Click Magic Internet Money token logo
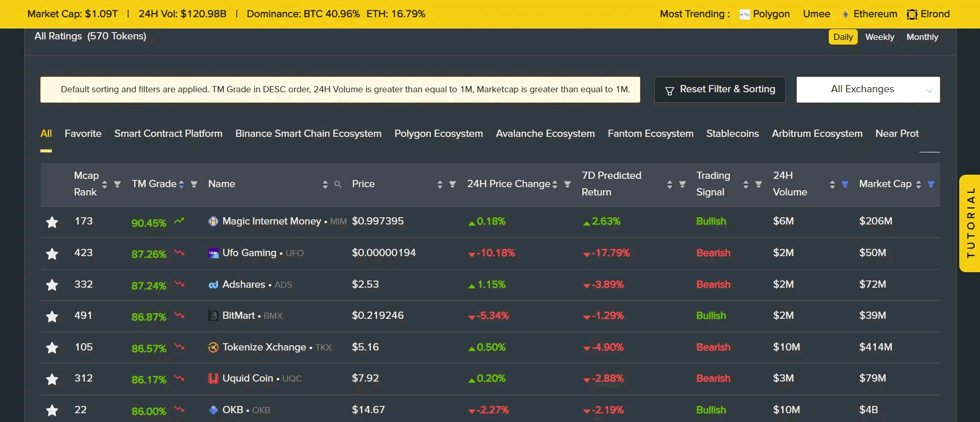This screenshot has width=980, height=422. pyautogui.click(x=213, y=221)
